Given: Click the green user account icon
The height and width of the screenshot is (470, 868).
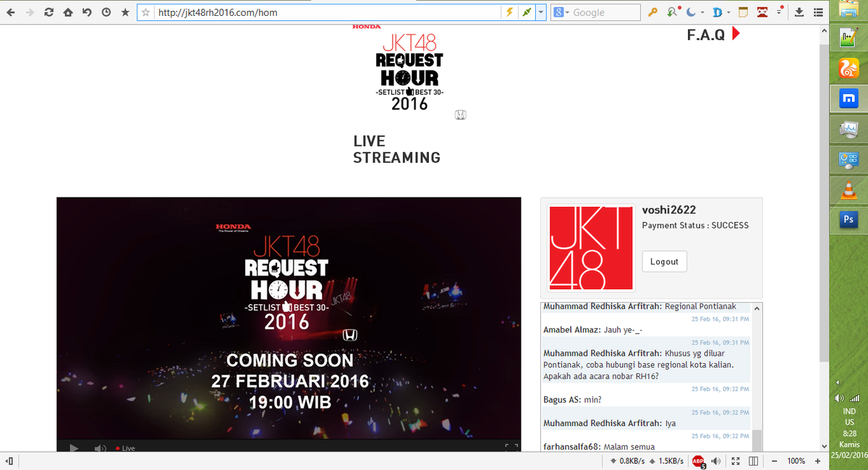Looking at the screenshot, I should [x=673, y=12].
